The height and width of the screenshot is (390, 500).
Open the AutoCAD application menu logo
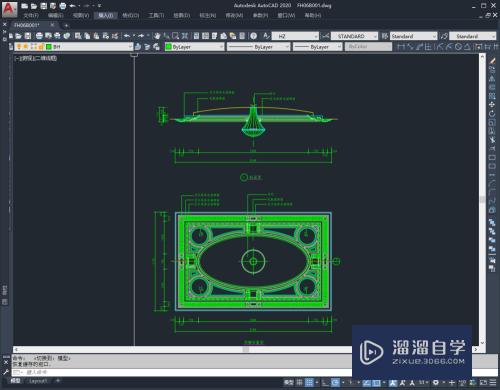click(x=9, y=9)
